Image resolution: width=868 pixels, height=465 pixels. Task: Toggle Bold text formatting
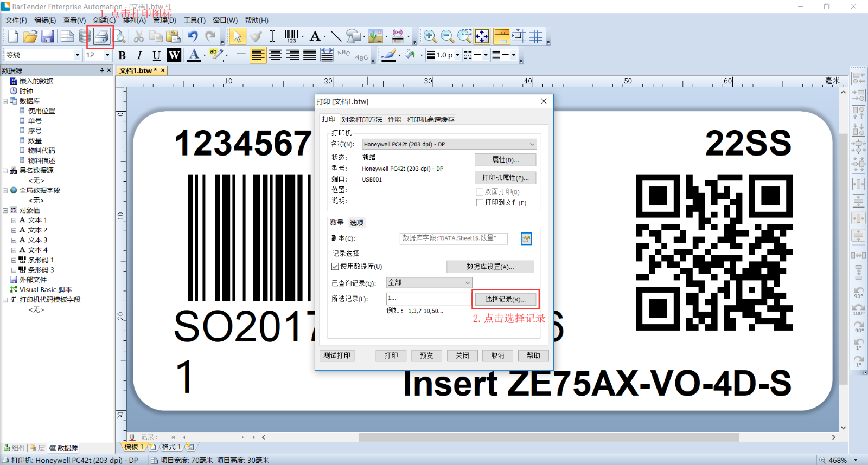(x=122, y=55)
